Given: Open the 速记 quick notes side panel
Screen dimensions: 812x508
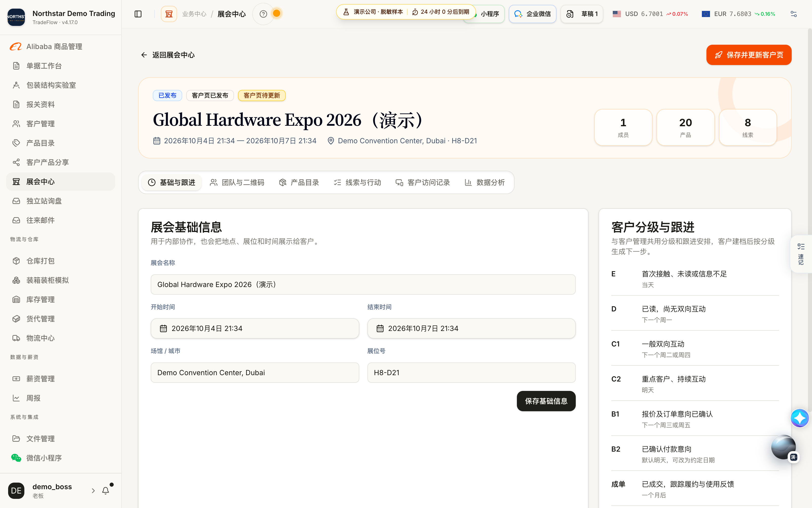Looking at the screenshot, I should (x=801, y=254).
